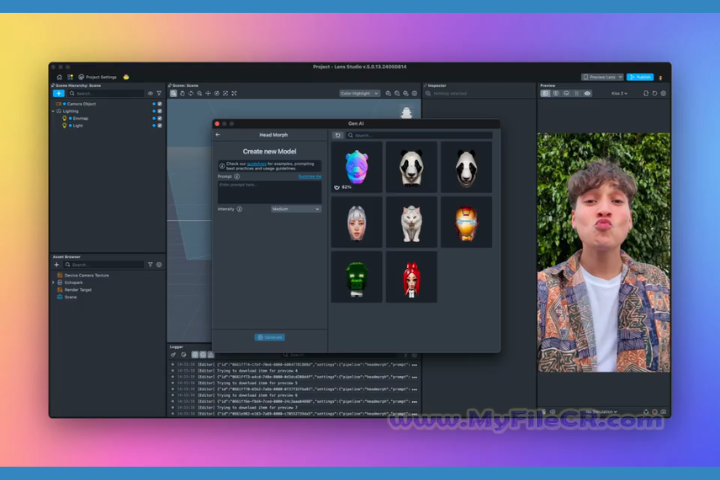Focus the Asset Browser search field
This screenshot has width=720, height=480.
point(104,265)
